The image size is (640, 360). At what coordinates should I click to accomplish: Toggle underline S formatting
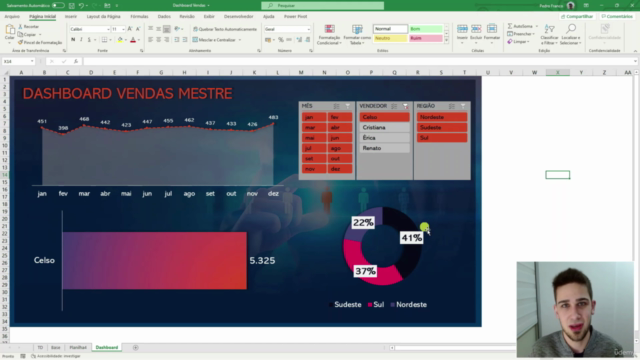pos(89,40)
